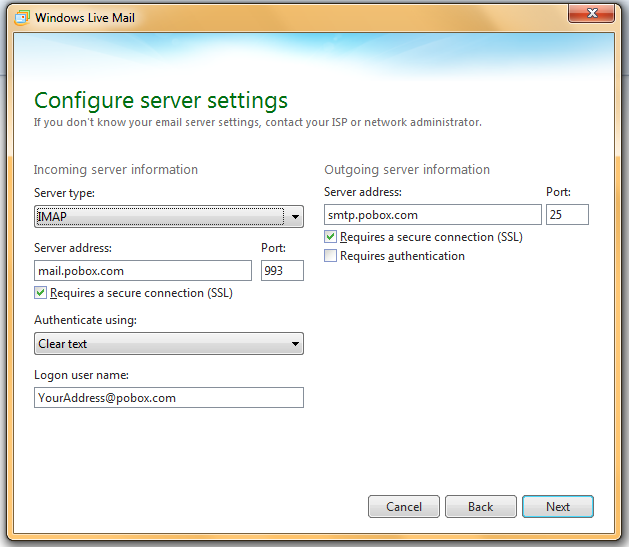The height and width of the screenshot is (547, 629).
Task: Click the Cancel button
Action: point(404,506)
